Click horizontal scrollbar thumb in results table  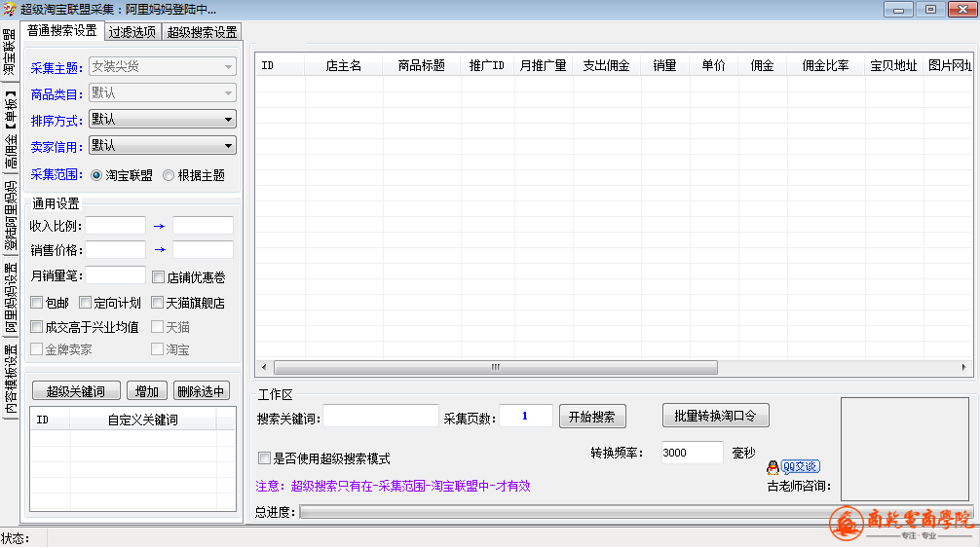[x=496, y=368]
